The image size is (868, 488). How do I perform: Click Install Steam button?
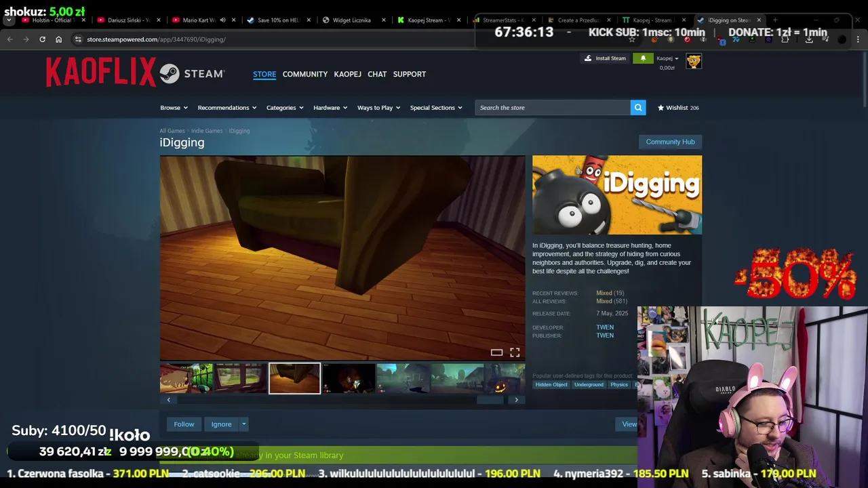tap(606, 58)
